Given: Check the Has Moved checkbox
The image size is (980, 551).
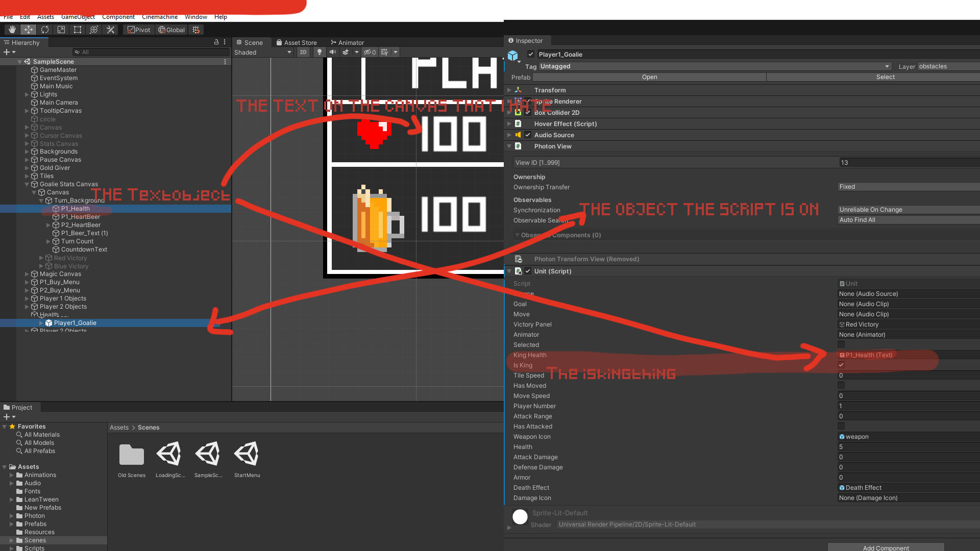Looking at the screenshot, I should coord(841,385).
